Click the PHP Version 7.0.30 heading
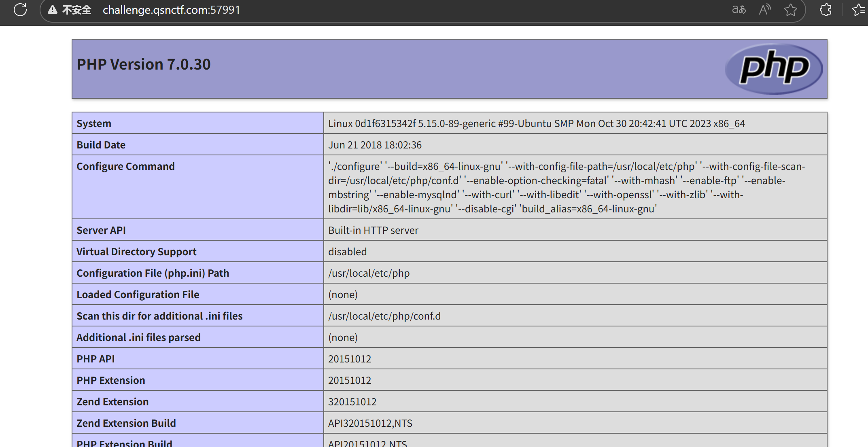Image resolution: width=868 pixels, height=447 pixels. [144, 64]
